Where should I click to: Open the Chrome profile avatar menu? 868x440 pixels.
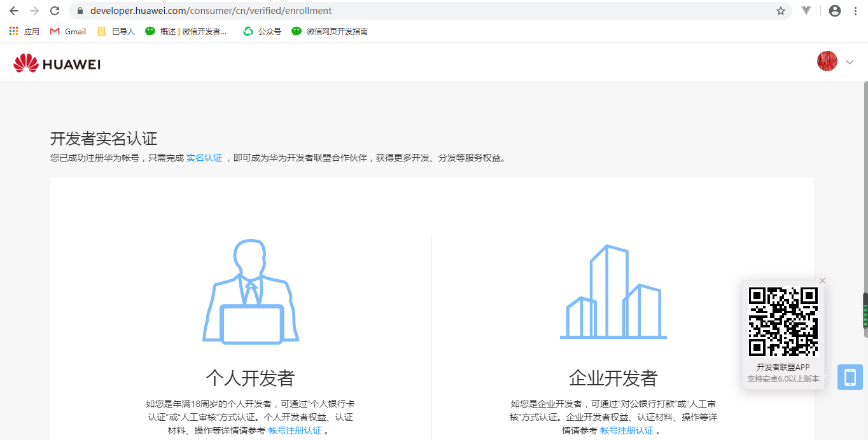[835, 11]
